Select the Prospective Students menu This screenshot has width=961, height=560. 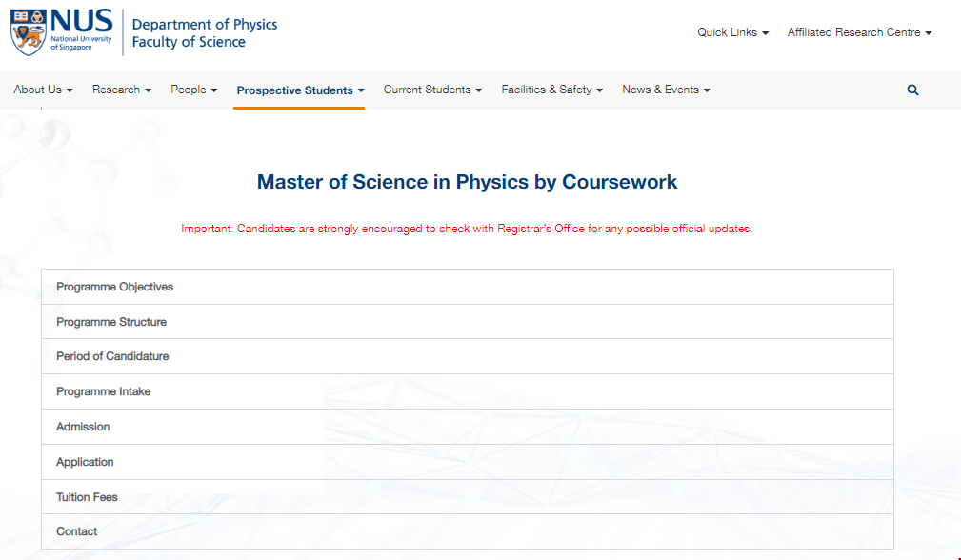pyautogui.click(x=300, y=90)
